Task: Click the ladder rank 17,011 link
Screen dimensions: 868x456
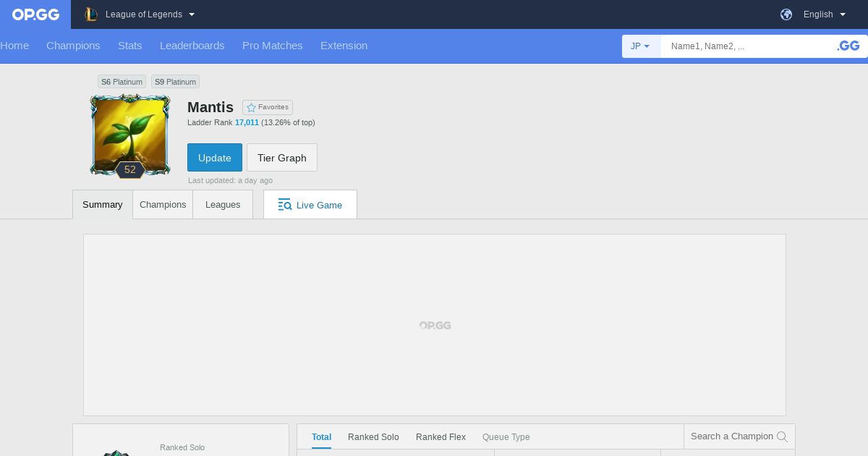Action: (247, 122)
